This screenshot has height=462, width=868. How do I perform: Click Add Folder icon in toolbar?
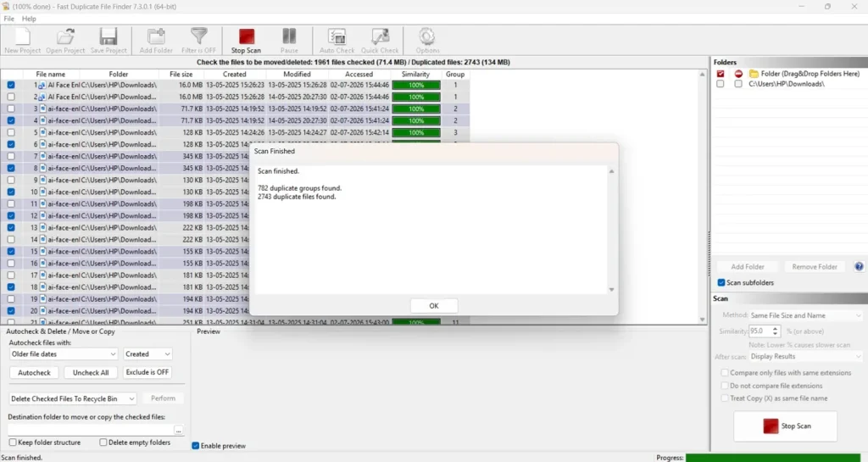156,37
